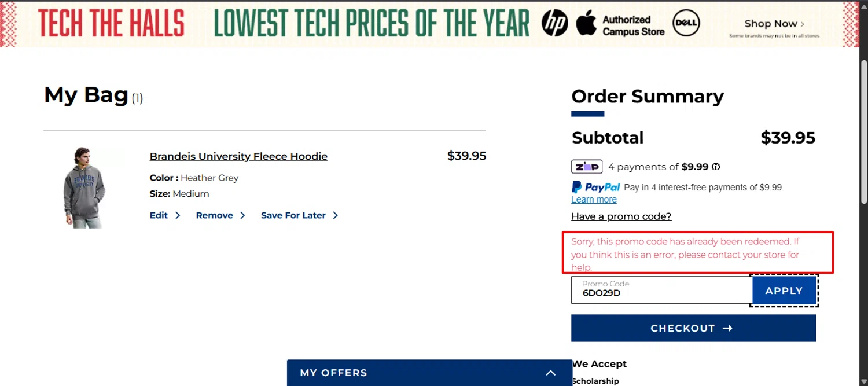Click the arrow next to Edit
Viewport: 868px width, 386px height.
coord(178,215)
